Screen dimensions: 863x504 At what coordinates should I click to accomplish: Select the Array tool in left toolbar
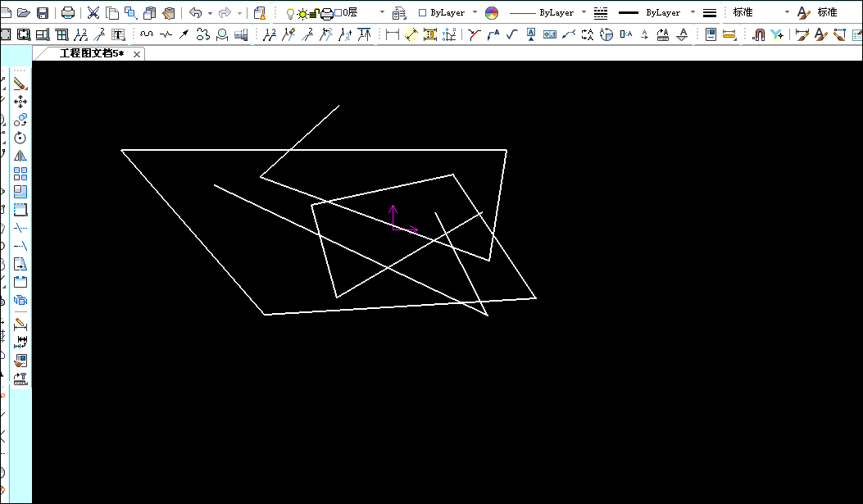20,174
